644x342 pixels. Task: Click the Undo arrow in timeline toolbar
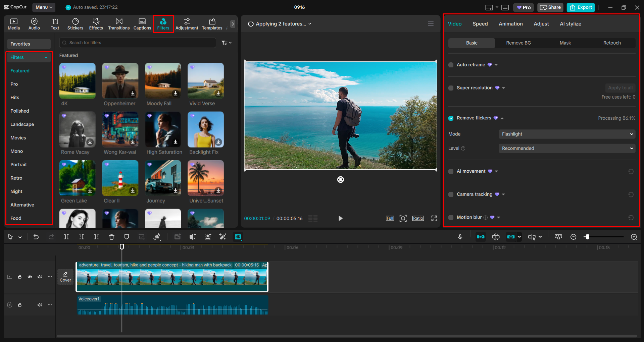(x=36, y=237)
